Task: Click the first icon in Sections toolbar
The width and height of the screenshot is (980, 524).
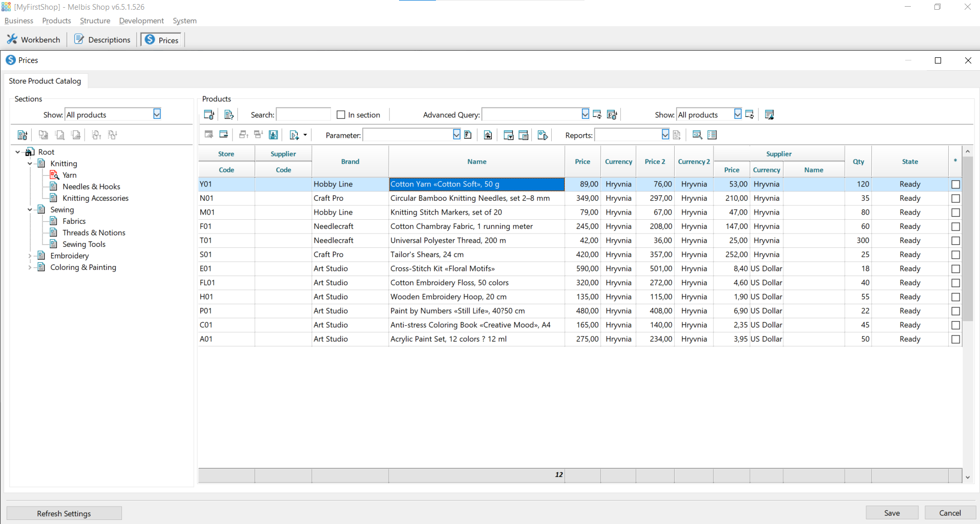Action: [22, 135]
